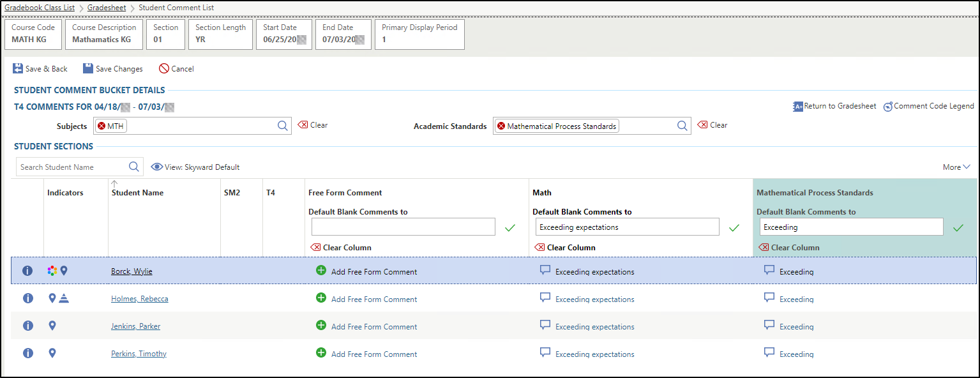Navigate to Gradesheet breadcrumb
980x378 pixels.
pos(106,8)
